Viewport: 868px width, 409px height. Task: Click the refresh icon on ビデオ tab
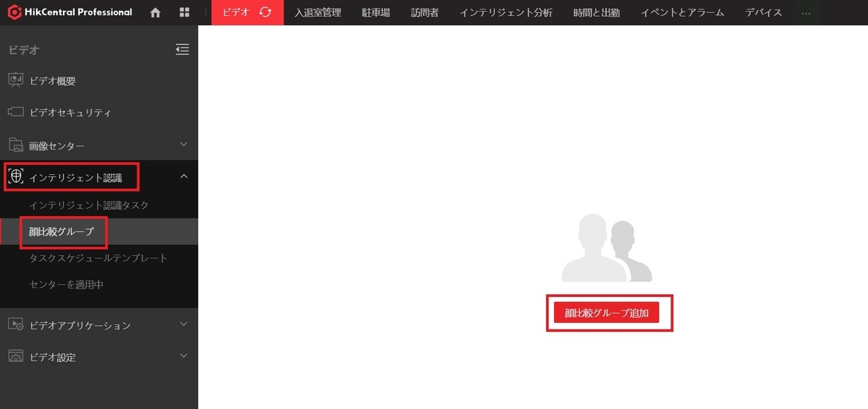pyautogui.click(x=265, y=12)
